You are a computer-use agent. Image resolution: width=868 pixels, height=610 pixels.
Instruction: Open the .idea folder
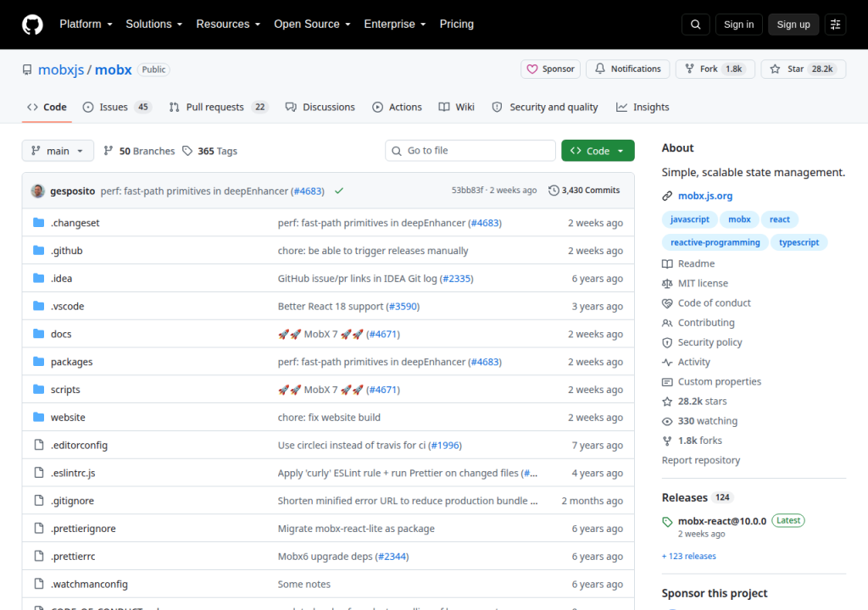pos(61,279)
